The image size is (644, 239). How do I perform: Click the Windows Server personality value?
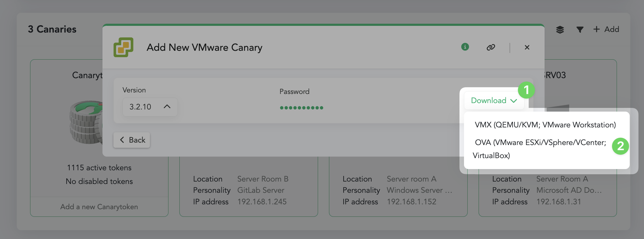[419, 190]
